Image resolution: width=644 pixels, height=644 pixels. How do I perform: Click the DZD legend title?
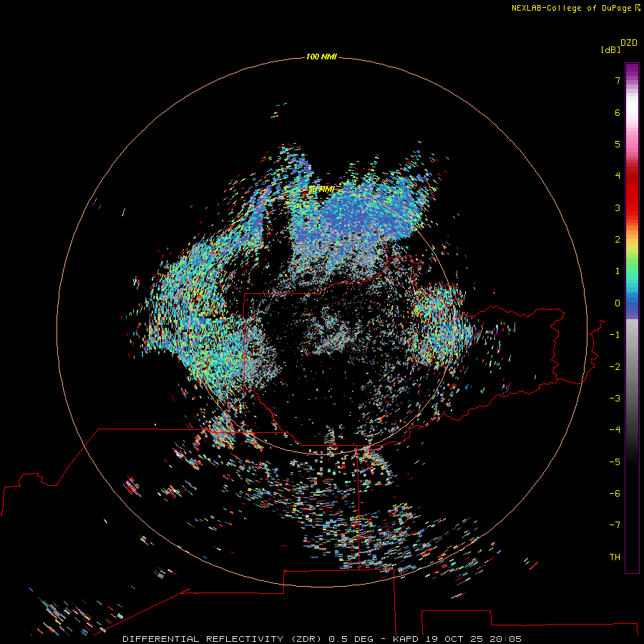(629, 43)
